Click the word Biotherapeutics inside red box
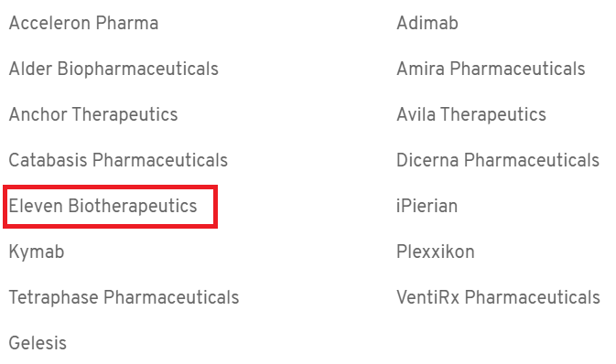616x364 pixels. 133,206
